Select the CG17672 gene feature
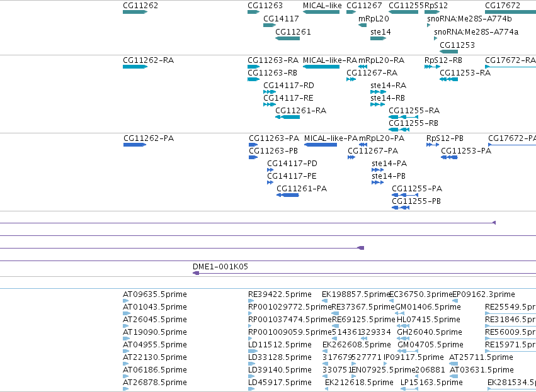This screenshot has width=536, height=392. [x=510, y=12]
